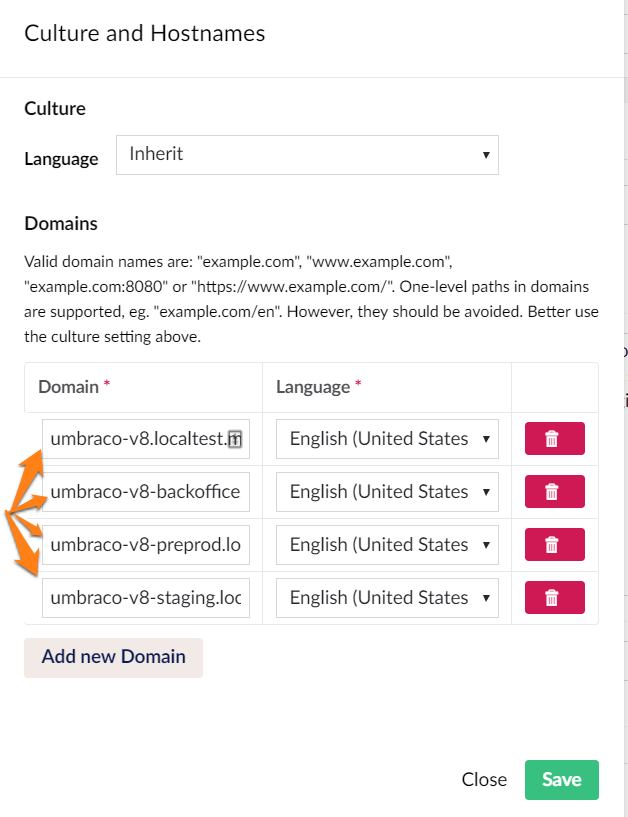Click the Language label beside Inherit dropdown

click(x=61, y=158)
